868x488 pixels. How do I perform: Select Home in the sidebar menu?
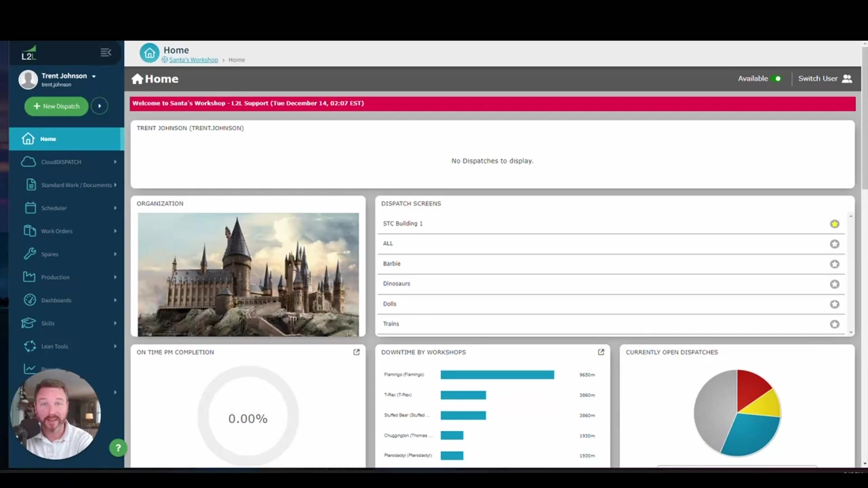(66, 139)
